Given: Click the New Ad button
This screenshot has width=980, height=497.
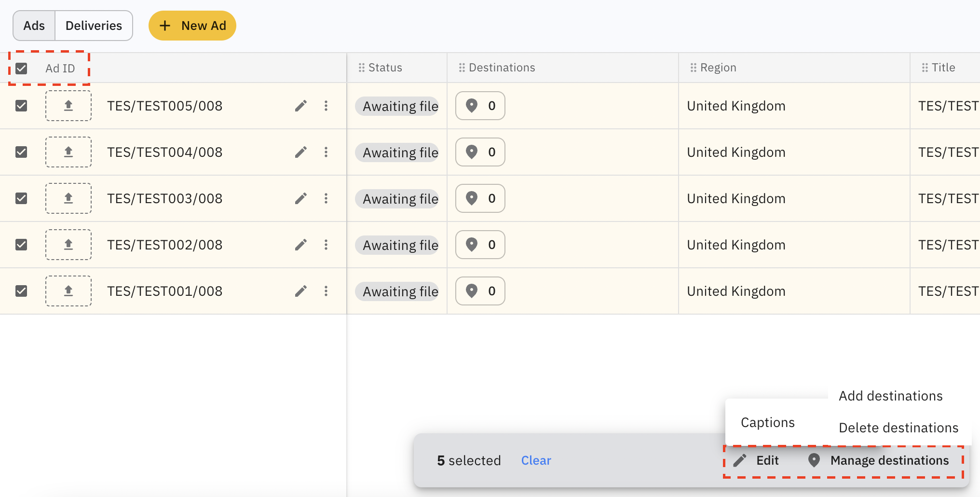Looking at the screenshot, I should (192, 26).
